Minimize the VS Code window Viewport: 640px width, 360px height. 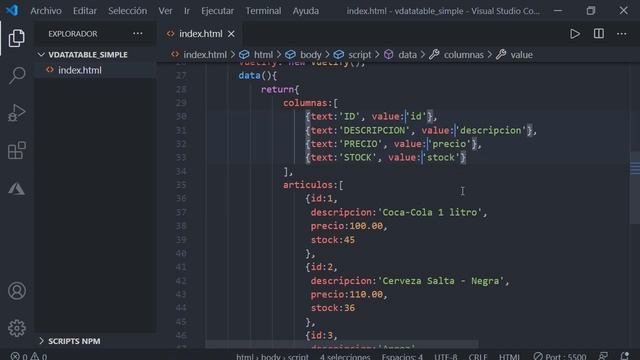pos(558,11)
